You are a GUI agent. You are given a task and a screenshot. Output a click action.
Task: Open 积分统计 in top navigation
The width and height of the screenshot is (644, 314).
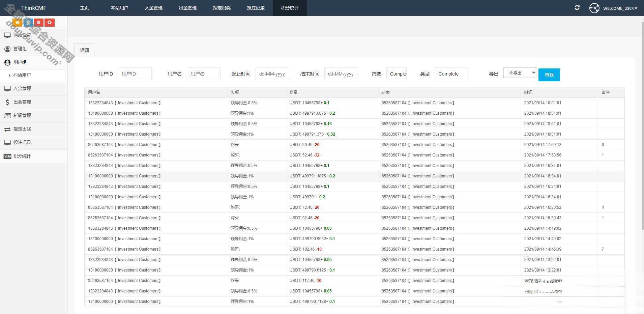tap(290, 8)
